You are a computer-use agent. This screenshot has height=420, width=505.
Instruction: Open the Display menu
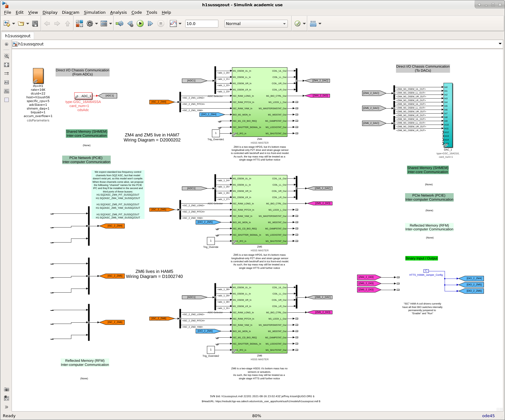click(x=50, y=12)
